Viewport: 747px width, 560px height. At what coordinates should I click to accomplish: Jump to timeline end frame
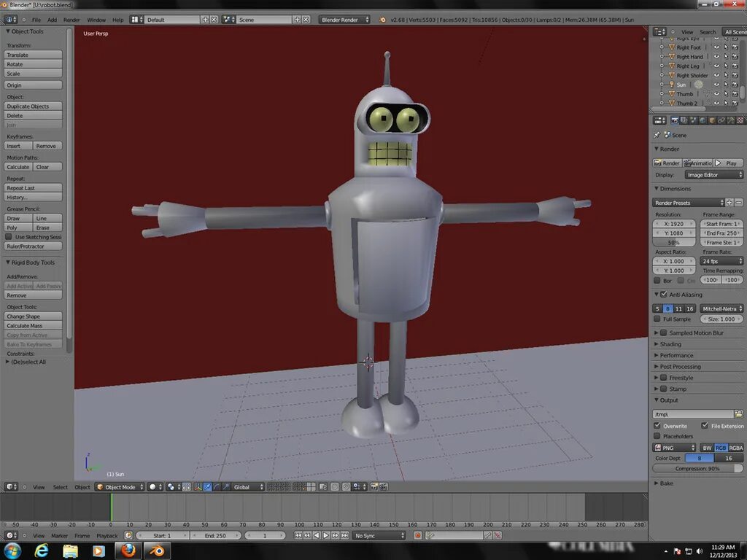344,536
